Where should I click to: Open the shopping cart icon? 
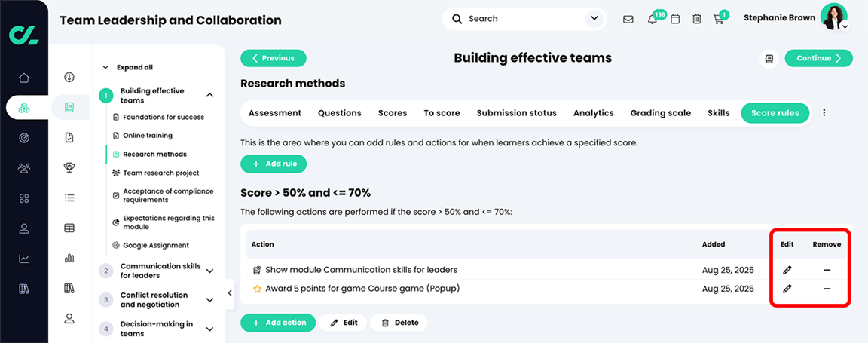point(719,19)
